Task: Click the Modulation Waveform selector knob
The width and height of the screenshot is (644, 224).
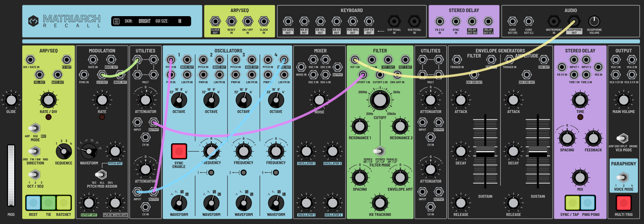Action: (89, 152)
